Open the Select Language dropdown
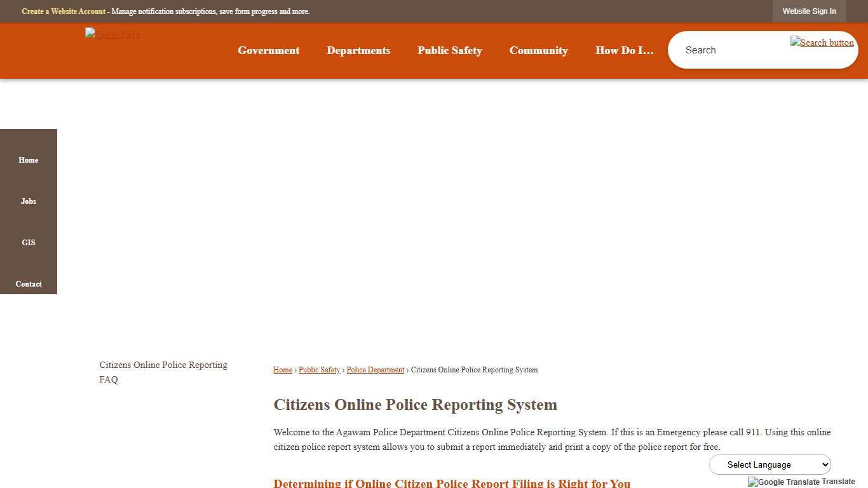This screenshot has width=868, height=488. point(770,464)
